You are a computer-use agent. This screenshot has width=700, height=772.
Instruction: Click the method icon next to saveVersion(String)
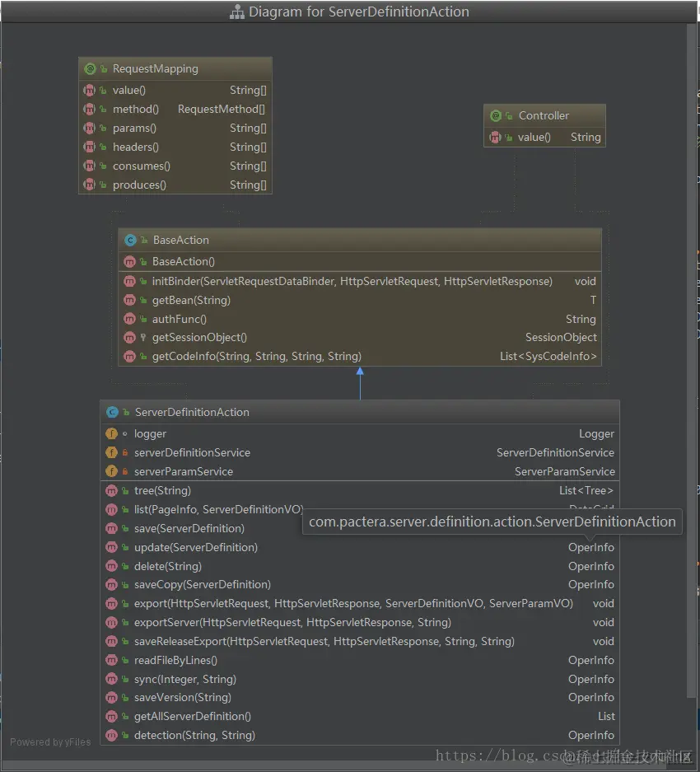(x=112, y=698)
